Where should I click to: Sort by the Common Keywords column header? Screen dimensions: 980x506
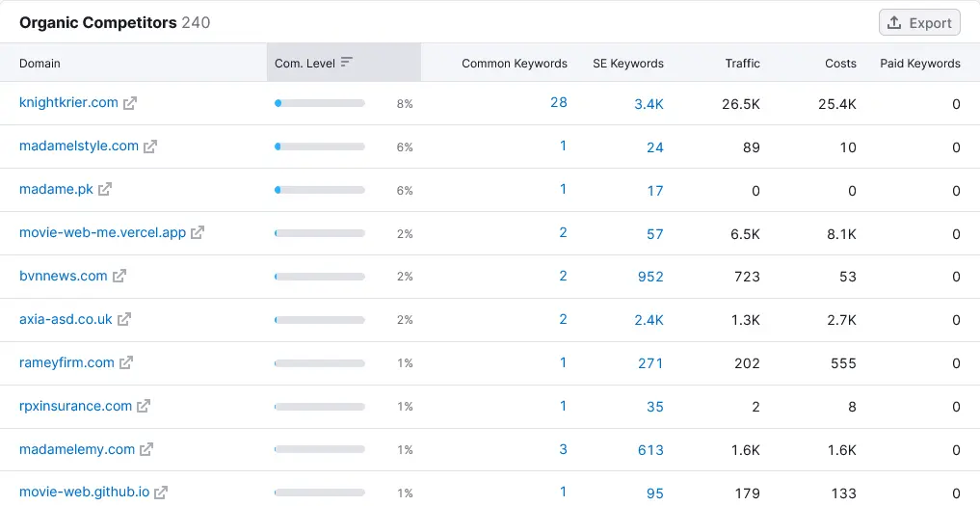[x=515, y=64]
